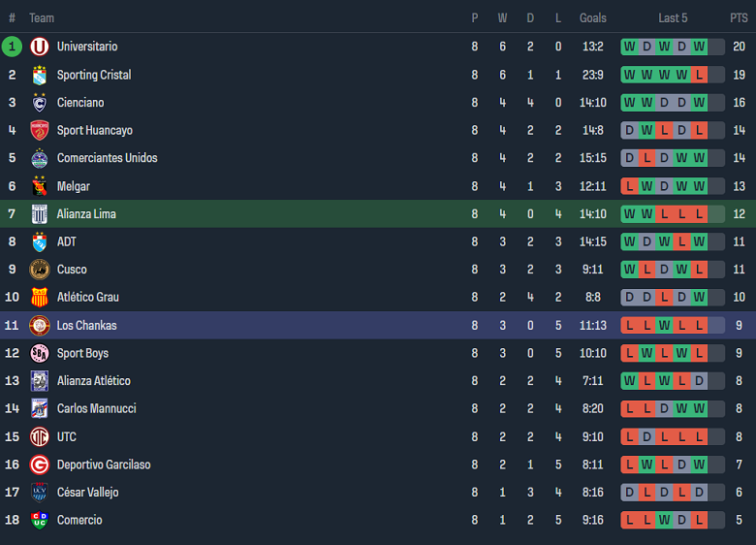Click the Team column header

click(42, 17)
